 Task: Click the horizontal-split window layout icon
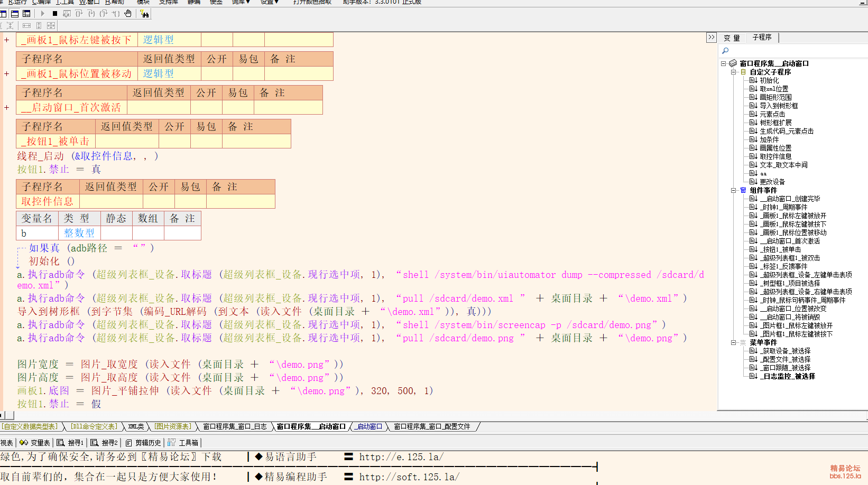[15, 14]
